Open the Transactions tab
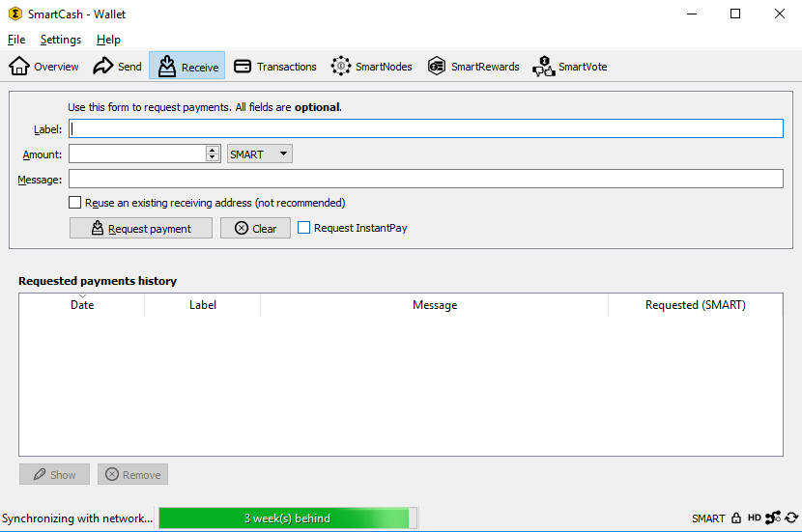 [275, 67]
